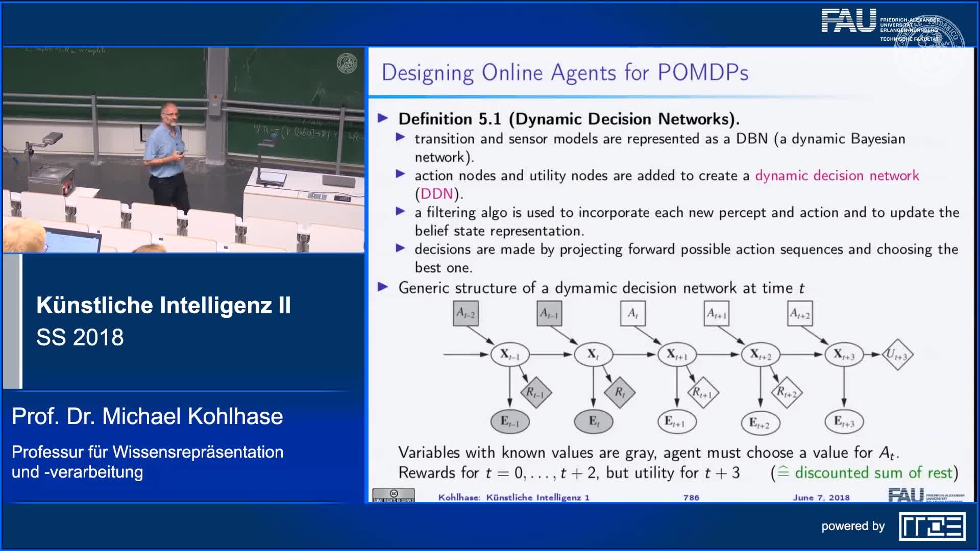Viewport: 980px width, 551px height.
Task: Click the gray A t-2 action node
Action: (465, 313)
